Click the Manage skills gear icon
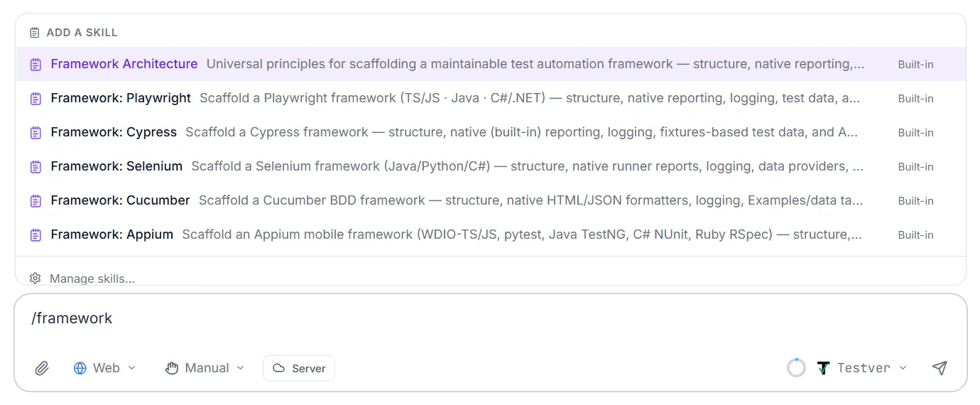Image resolution: width=980 pixels, height=405 pixels. pos(36,279)
